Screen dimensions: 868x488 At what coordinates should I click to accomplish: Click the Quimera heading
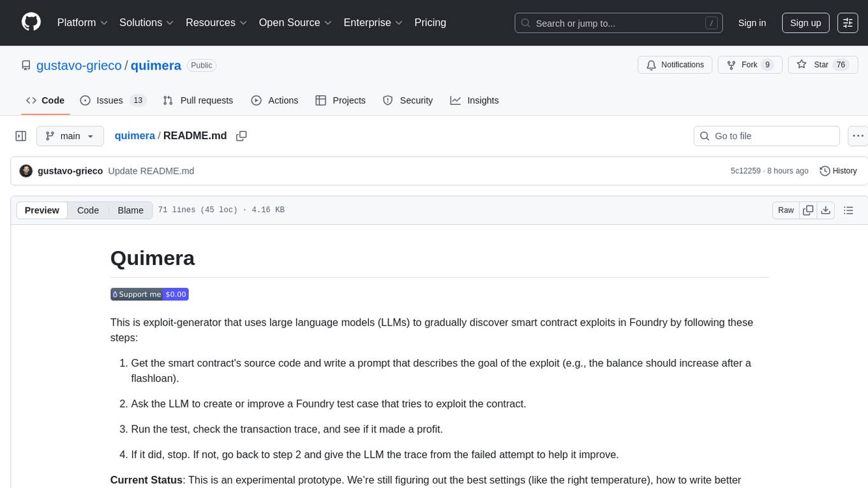[x=153, y=258]
